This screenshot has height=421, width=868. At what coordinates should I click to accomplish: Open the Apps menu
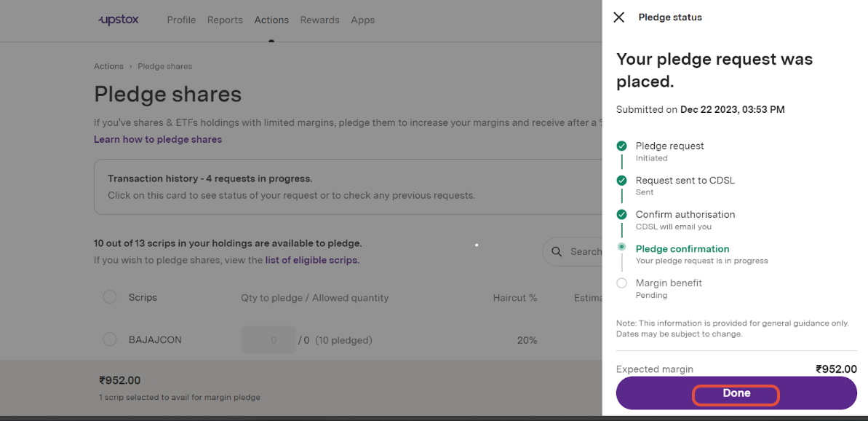click(362, 20)
